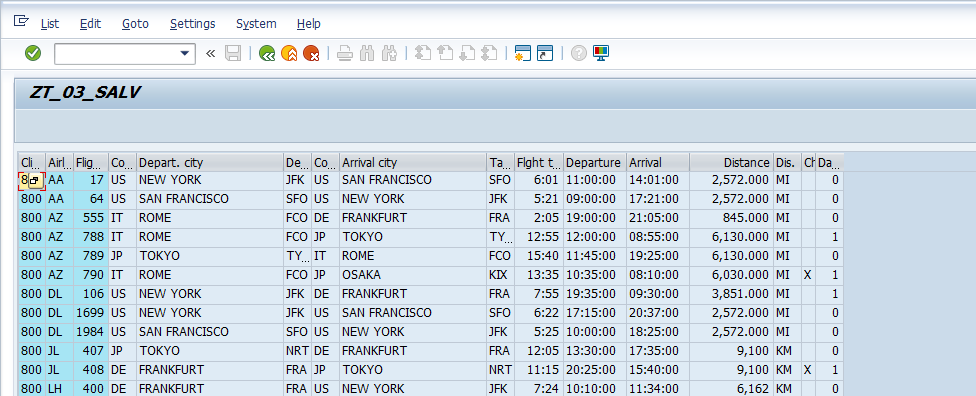
Task: Click the Departure column header
Action: coord(595,163)
